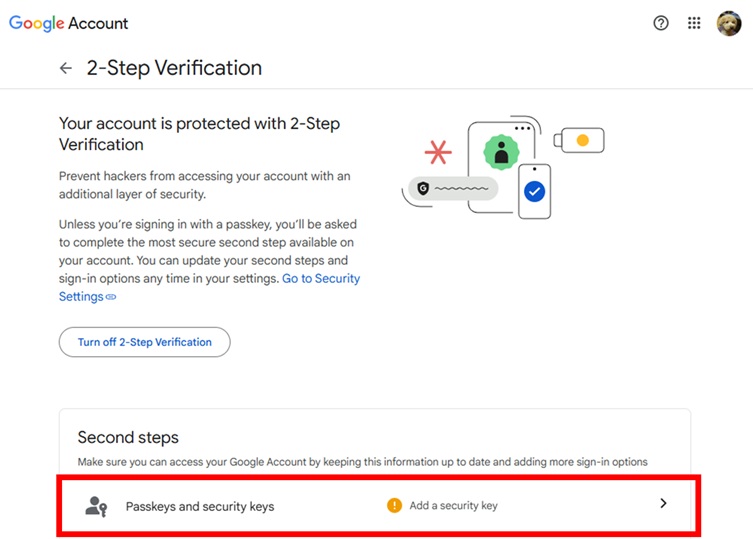Viewport: 753px width, 539px height.
Task: Click the profile avatar picture
Action: pos(728,23)
